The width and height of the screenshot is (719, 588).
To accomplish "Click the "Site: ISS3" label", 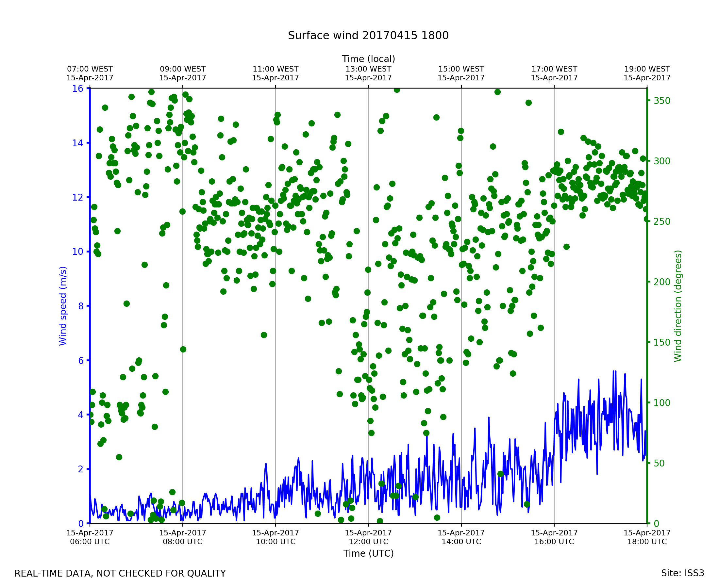I will point(682,573).
